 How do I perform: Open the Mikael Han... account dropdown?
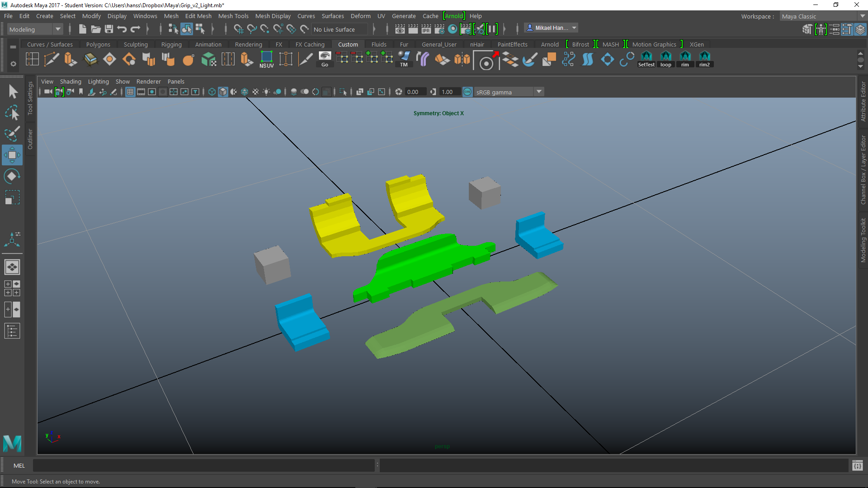(x=551, y=28)
